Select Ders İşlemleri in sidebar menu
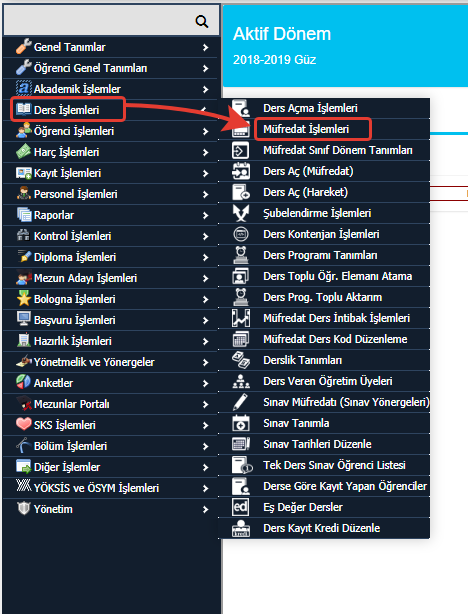The height and width of the screenshot is (614, 468). (x=67, y=110)
